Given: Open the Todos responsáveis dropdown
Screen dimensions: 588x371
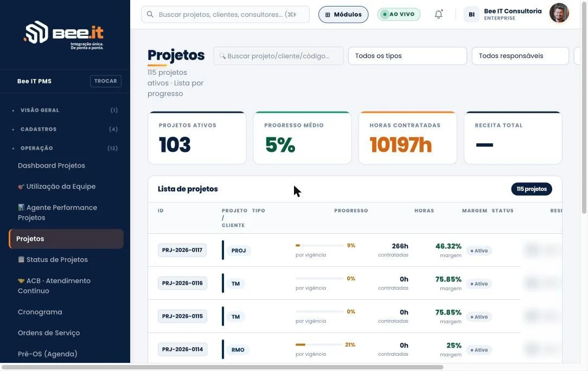Looking at the screenshot, I should click(x=520, y=56).
